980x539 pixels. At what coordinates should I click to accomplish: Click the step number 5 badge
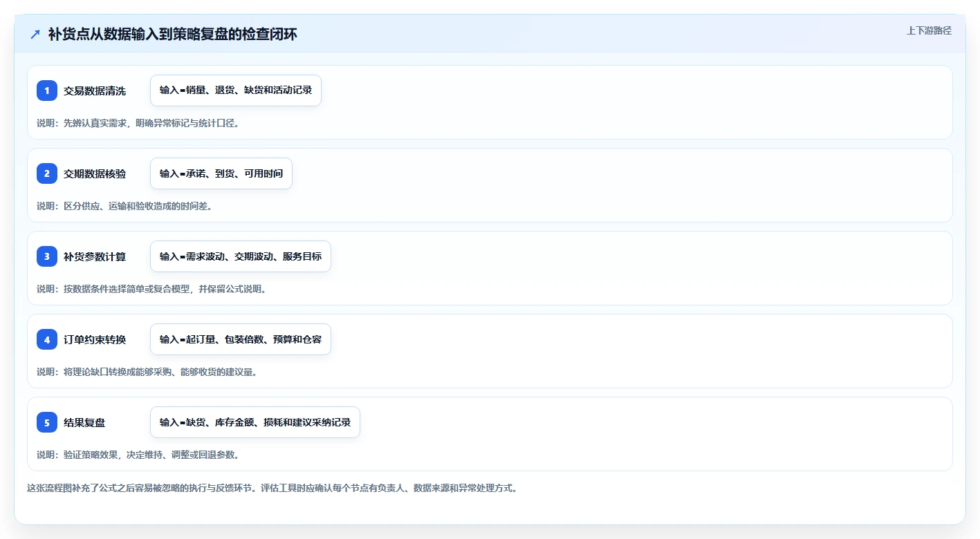tap(47, 422)
